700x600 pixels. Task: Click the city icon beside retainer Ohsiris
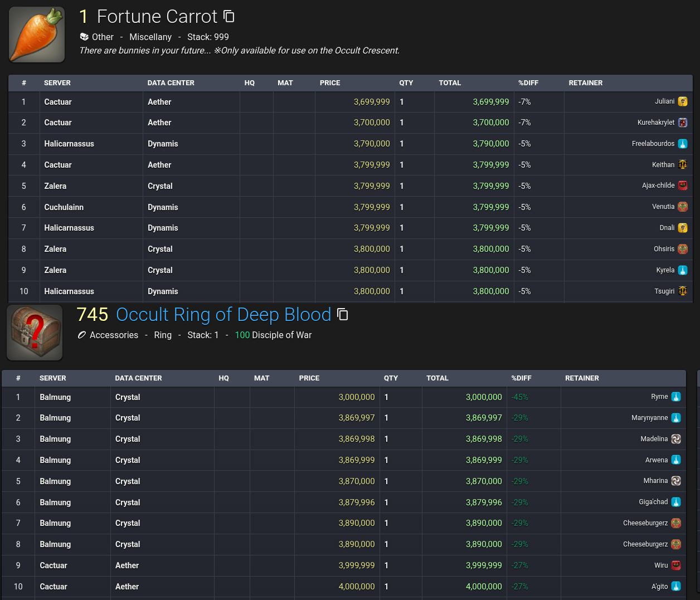click(x=683, y=249)
